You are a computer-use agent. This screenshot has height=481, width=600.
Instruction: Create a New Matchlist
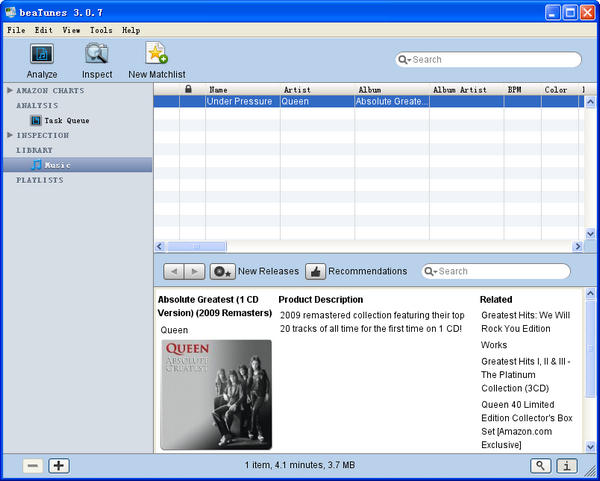(x=156, y=55)
